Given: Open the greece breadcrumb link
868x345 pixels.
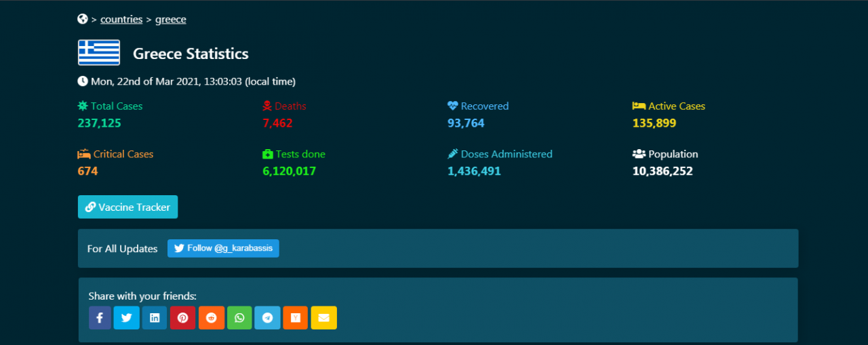Looking at the screenshot, I should [x=171, y=20].
